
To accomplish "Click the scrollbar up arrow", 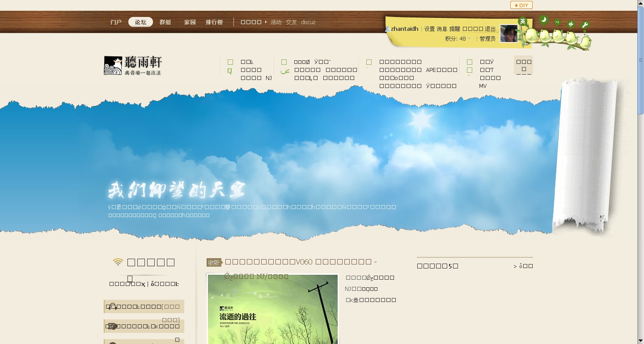I will tap(640, 3).
